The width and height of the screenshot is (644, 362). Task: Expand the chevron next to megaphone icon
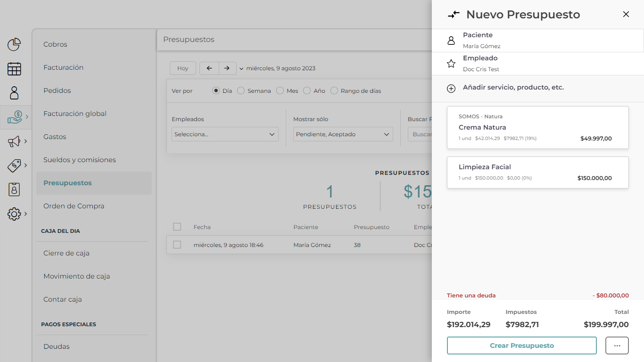25,141
